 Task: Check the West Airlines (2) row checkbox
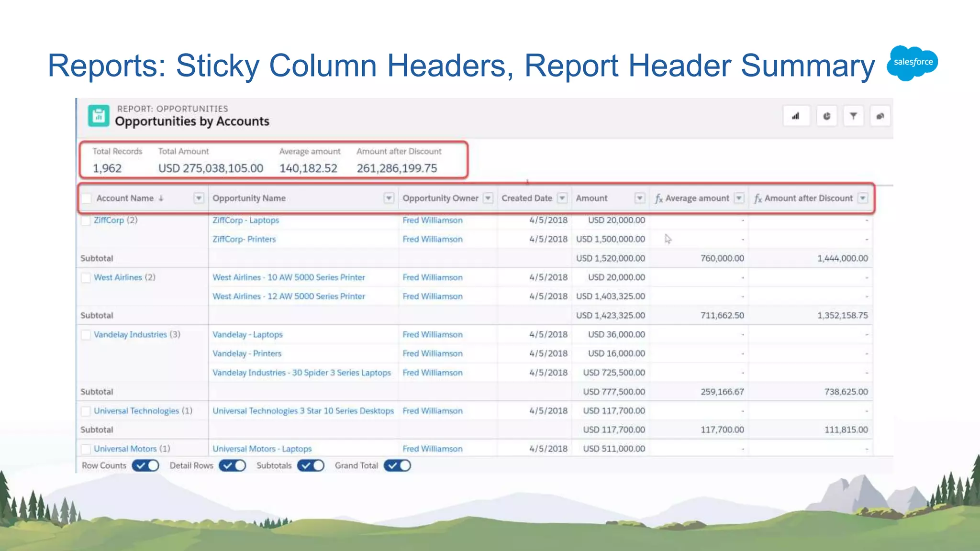tap(86, 278)
